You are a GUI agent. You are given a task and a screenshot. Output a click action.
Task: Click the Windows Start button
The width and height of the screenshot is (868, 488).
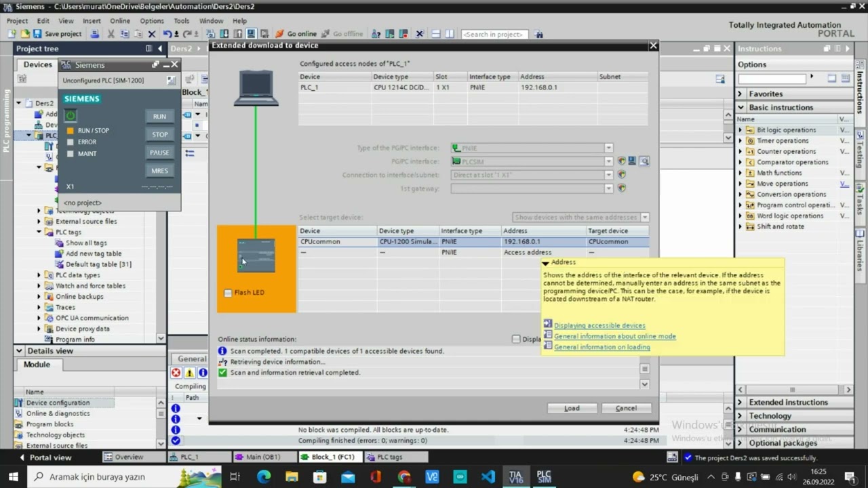click(13, 476)
